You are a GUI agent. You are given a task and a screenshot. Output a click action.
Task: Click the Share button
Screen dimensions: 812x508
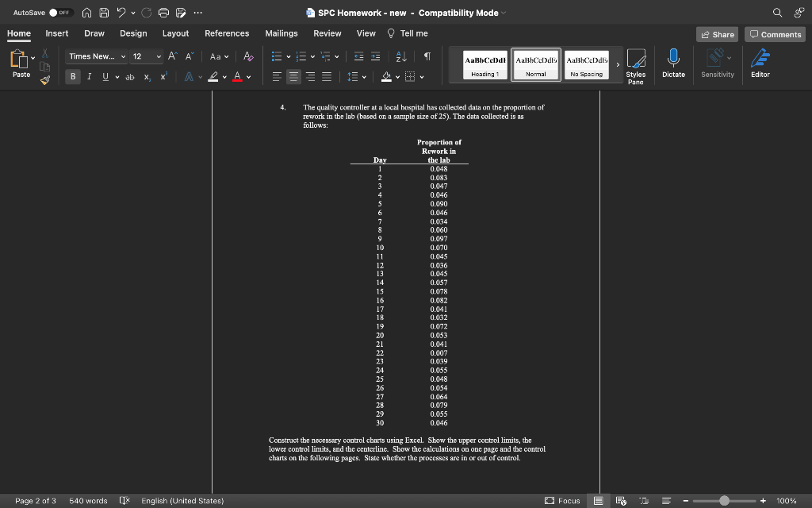click(x=716, y=34)
